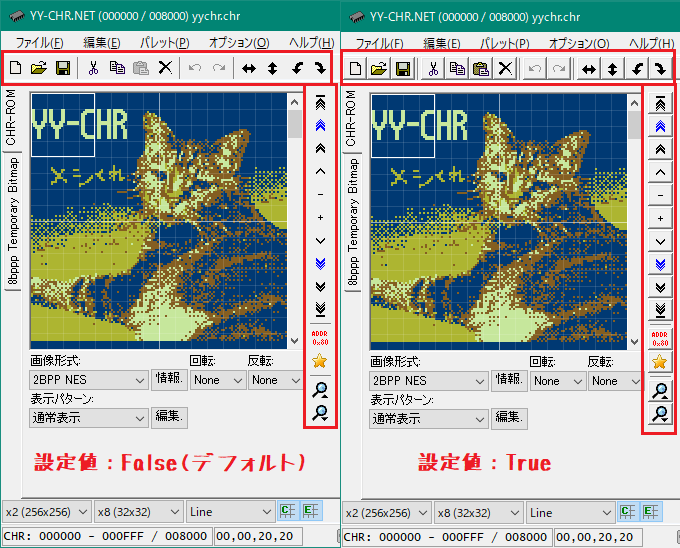Rotate right icon in left window toolbar

[320, 68]
